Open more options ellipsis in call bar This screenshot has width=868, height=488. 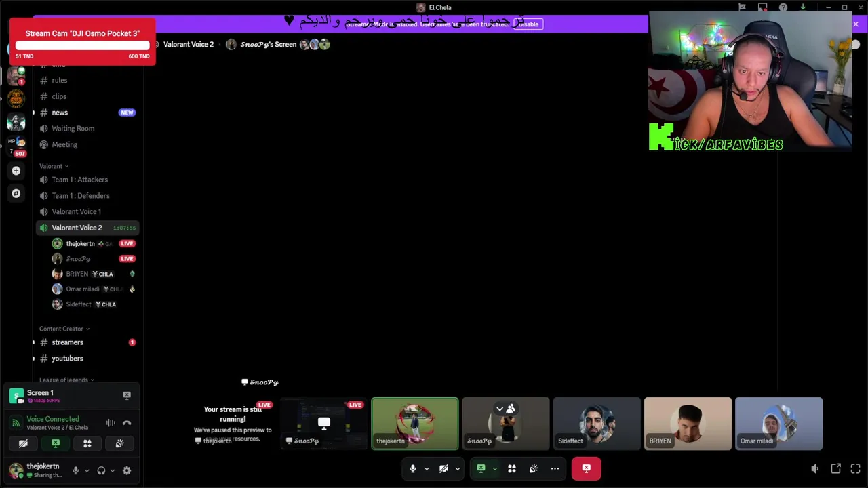555,468
